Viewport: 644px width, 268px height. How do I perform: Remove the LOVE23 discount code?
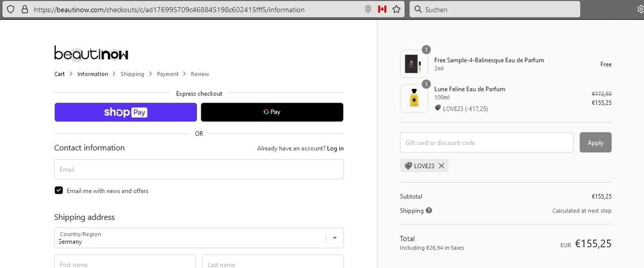click(x=441, y=166)
